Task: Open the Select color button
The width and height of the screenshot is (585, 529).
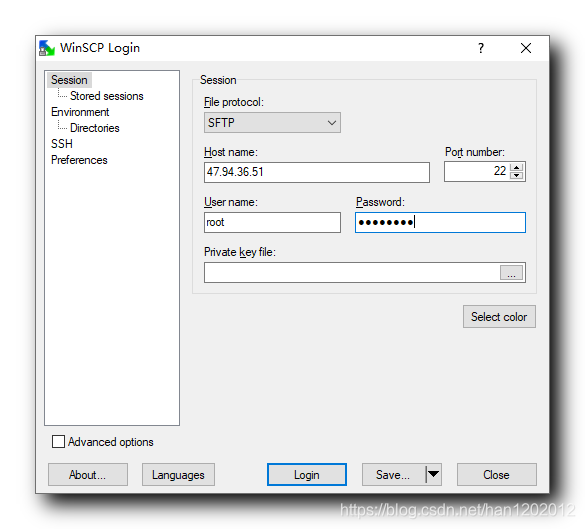Action: point(499,317)
